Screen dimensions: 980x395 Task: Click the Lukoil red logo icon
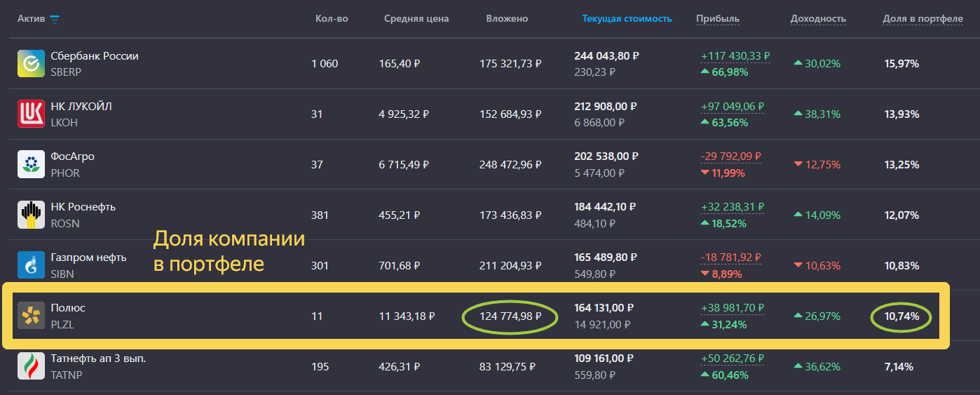(31, 114)
